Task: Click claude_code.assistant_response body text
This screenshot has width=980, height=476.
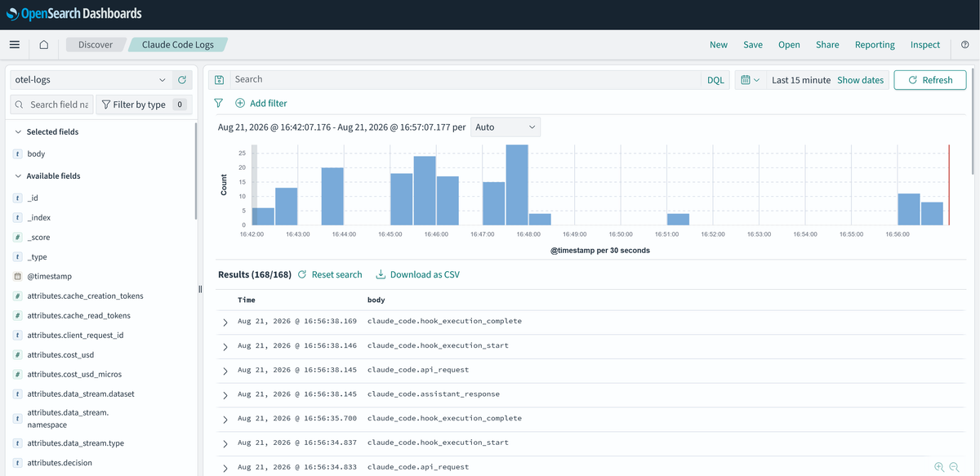Action: (x=434, y=394)
